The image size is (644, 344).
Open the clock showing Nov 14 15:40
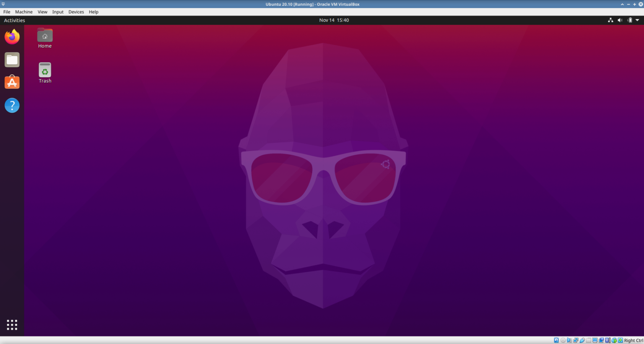point(334,20)
